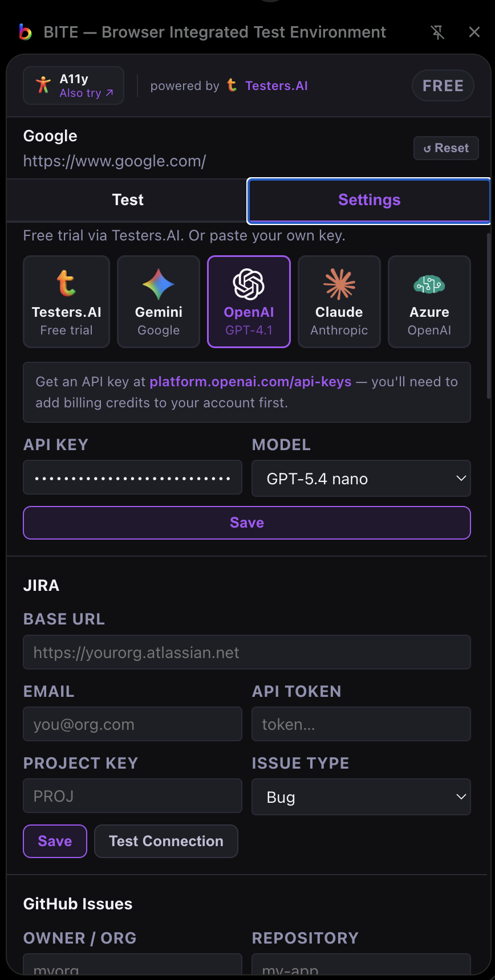Click the Reset button

point(446,148)
